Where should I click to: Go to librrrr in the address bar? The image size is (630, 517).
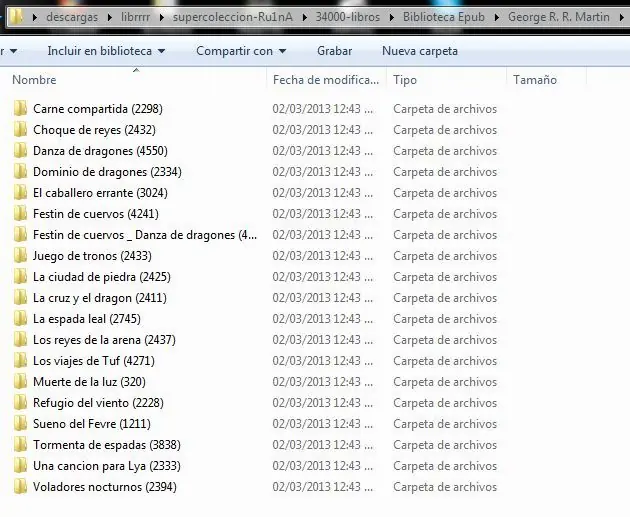click(x=135, y=17)
